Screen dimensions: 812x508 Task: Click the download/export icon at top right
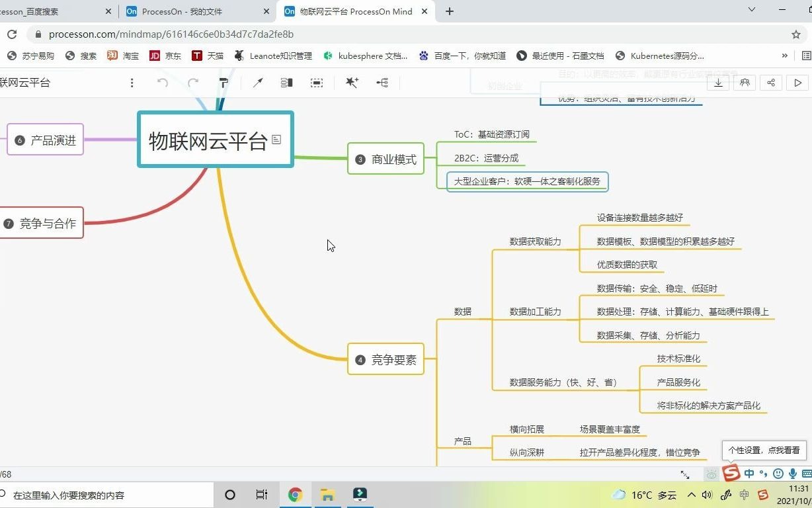tap(717, 83)
